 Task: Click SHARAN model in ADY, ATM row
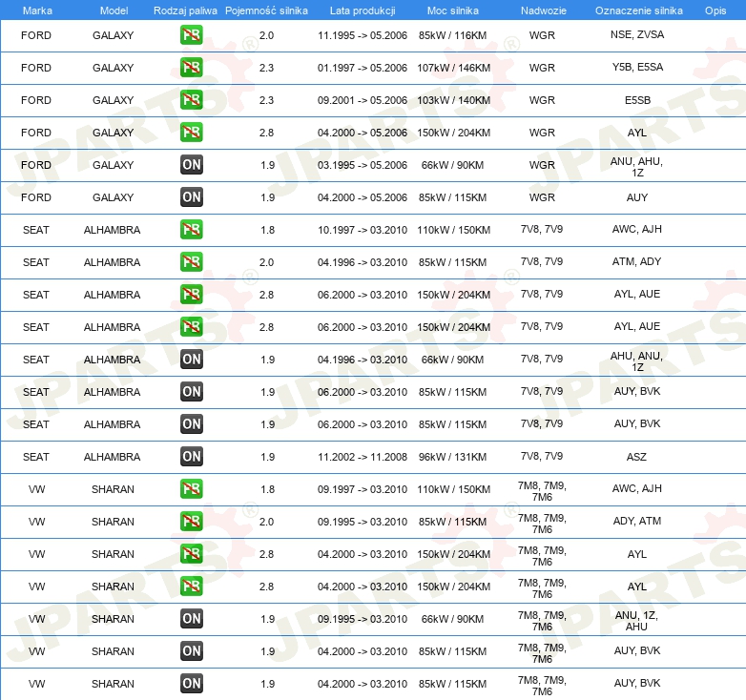(x=113, y=522)
